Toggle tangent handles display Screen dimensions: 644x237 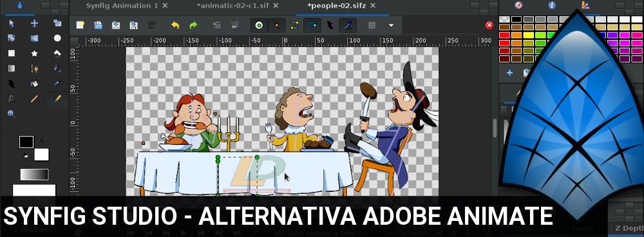point(294,26)
